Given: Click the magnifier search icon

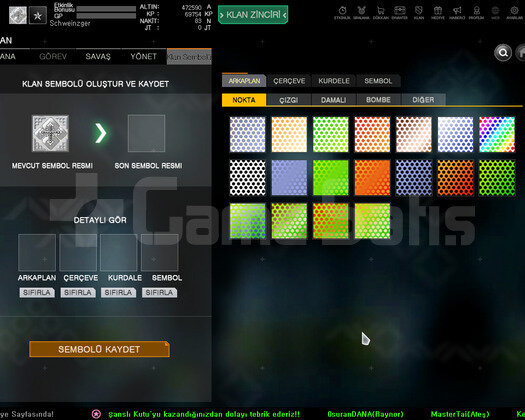Looking at the screenshot, I should pyautogui.click(x=503, y=53).
